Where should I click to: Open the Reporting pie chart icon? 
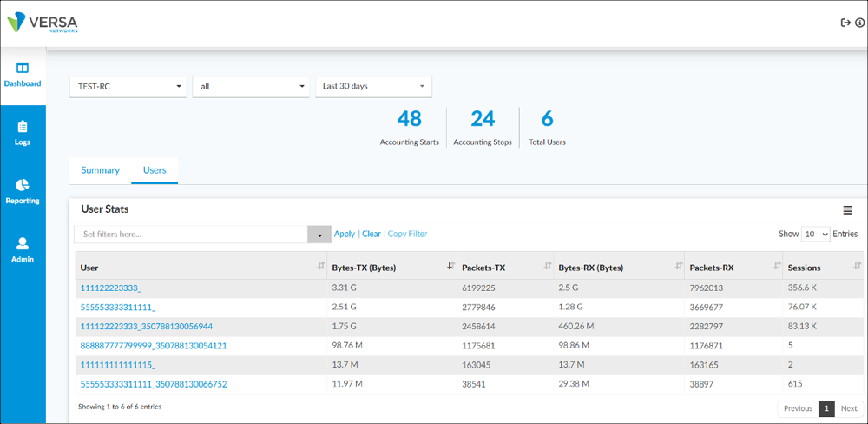click(23, 185)
